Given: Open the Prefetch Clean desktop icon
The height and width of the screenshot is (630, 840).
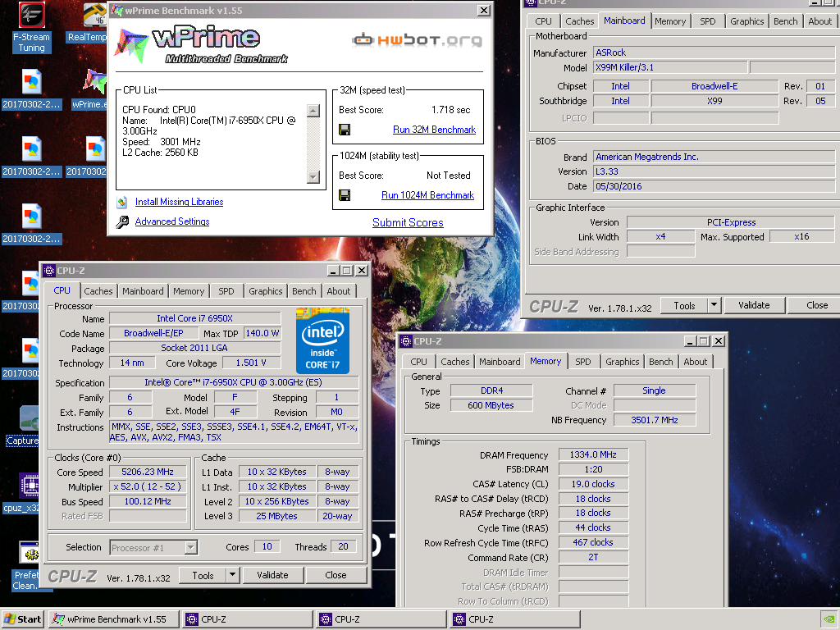Looking at the screenshot, I should (x=25, y=566).
